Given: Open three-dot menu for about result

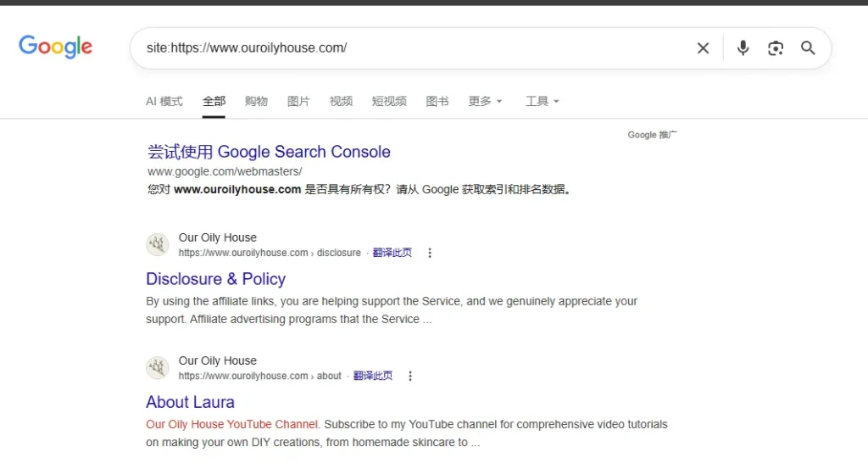Looking at the screenshot, I should pyautogui.click(x=410, y=376).
